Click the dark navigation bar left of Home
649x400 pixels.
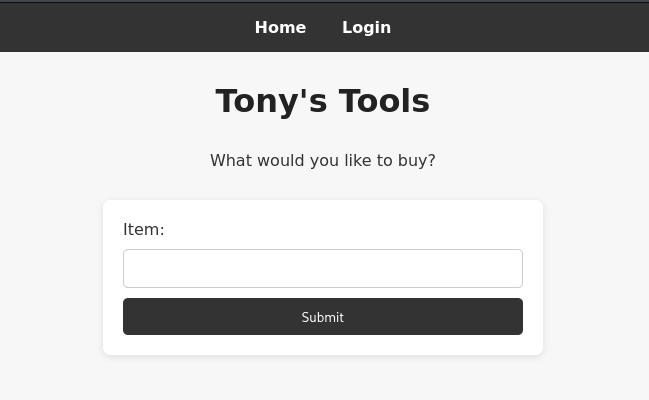click(x=120, y=27)
